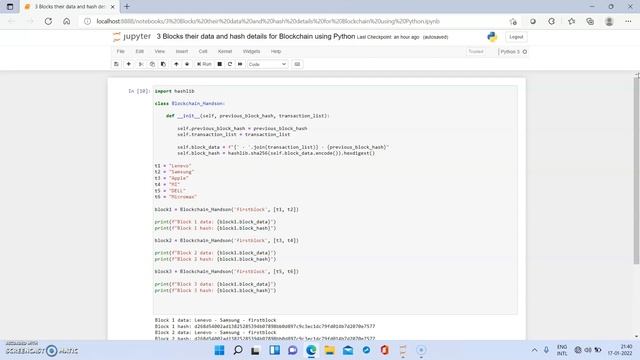Click the Jupyter logo
This screenshot has width=640, height=360.
[132, 37]
